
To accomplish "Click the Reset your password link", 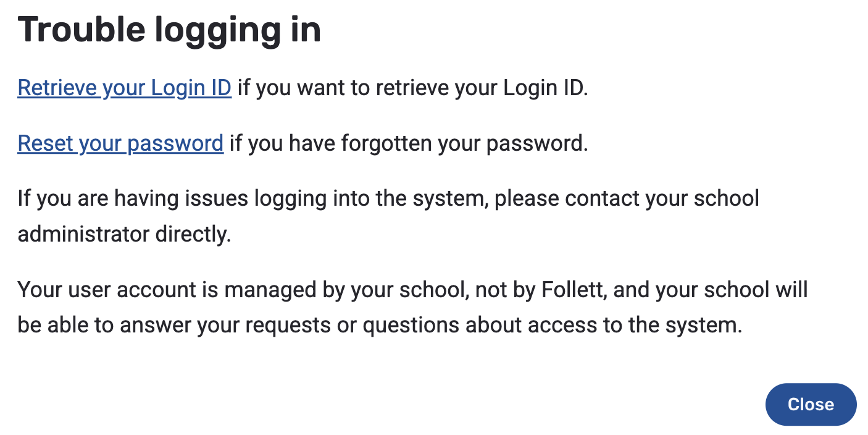I will 120,143.
